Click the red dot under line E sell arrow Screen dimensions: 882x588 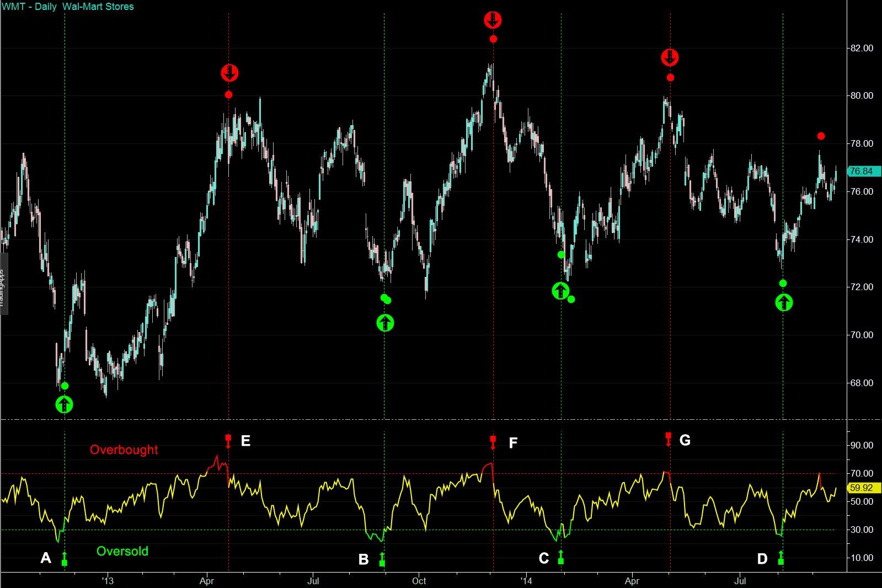[x=229, y=95]
